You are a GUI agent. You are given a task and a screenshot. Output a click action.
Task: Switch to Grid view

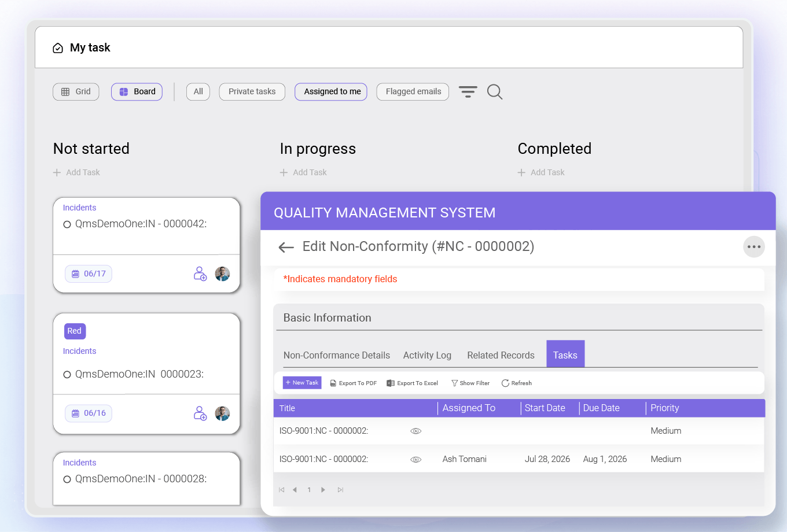[x=76, y=91]
